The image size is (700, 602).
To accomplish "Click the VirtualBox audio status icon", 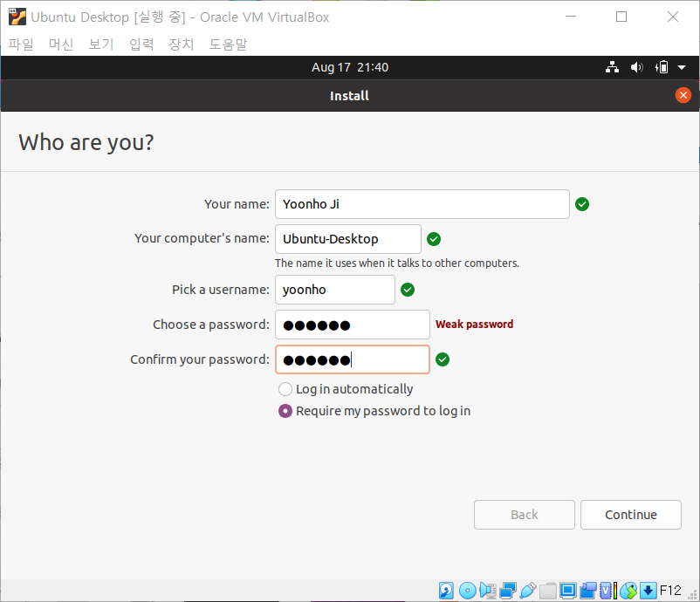I will 488,591.
